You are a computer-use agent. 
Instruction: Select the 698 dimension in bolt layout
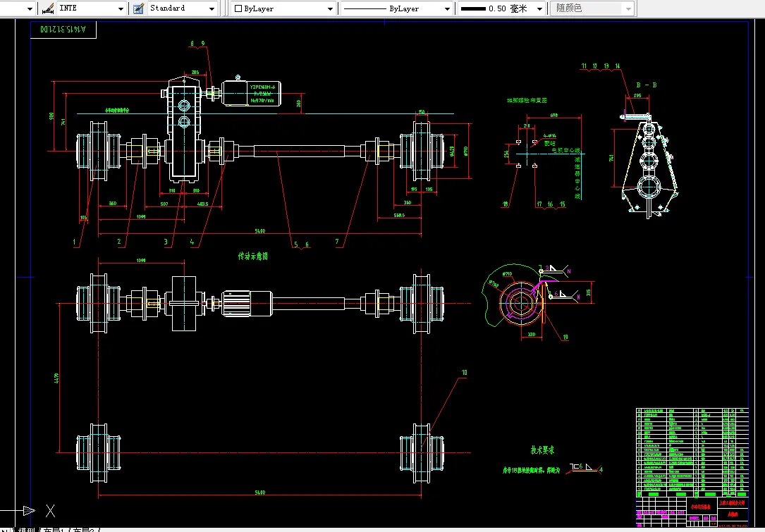click(x=553, y=116)
